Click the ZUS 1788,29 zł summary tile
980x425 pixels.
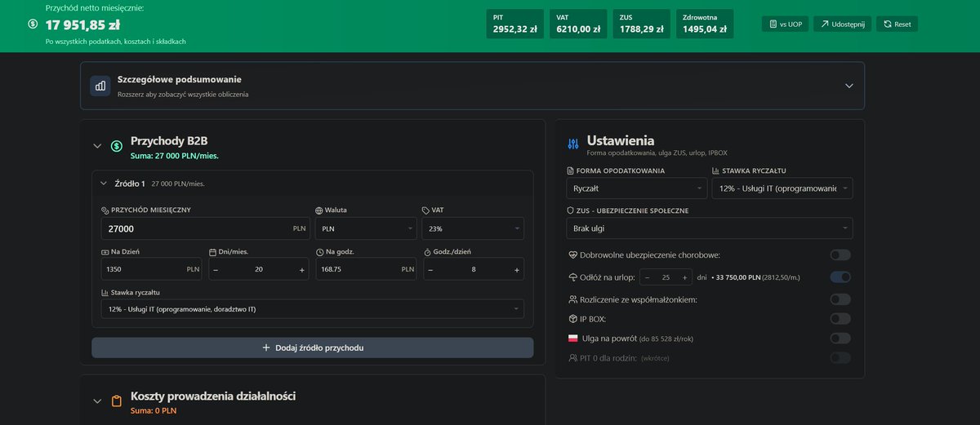[642, 24]
